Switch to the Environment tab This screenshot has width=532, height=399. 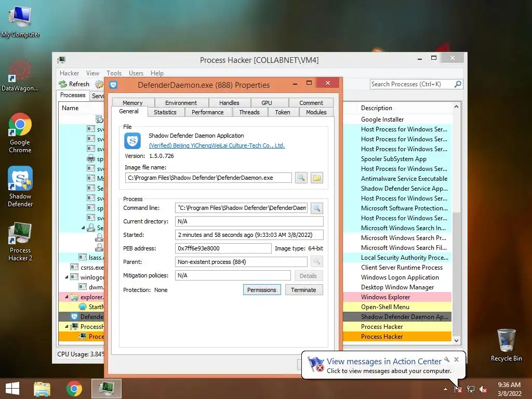coord(181,103)
